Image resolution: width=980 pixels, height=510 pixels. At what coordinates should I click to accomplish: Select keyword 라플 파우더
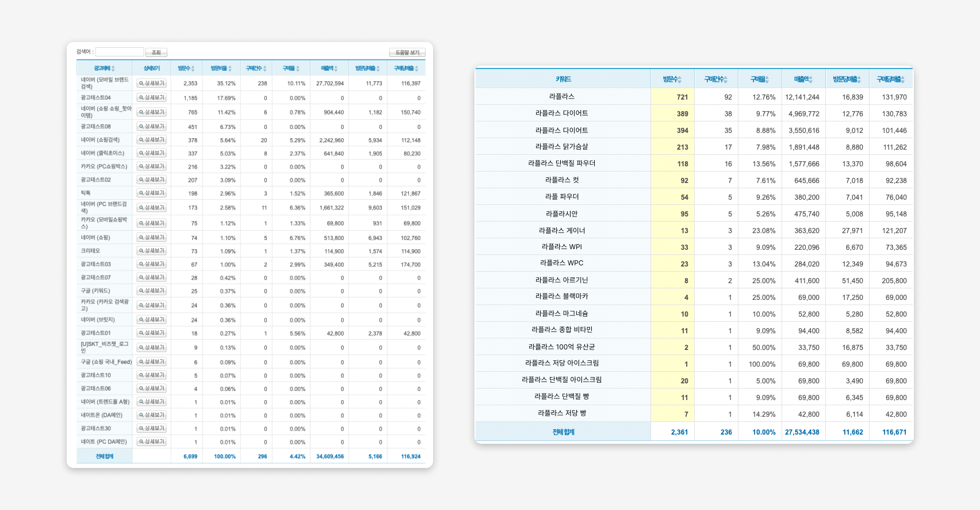coord(562,197)
